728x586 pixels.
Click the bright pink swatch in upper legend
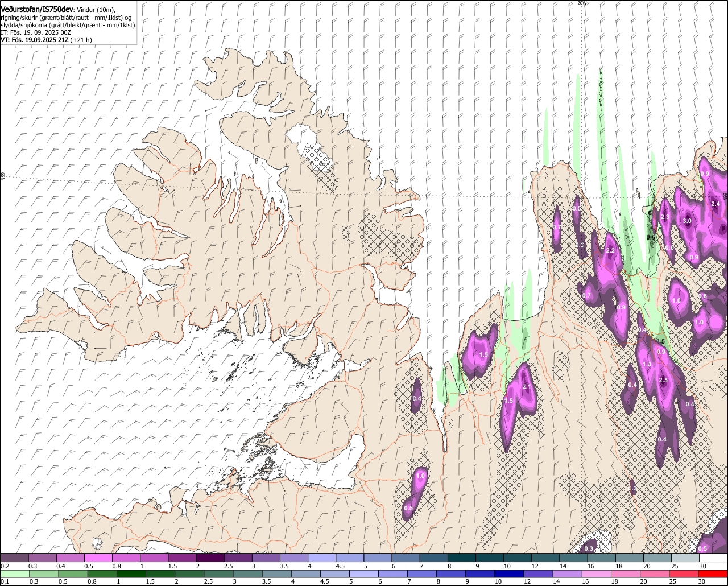point(98,558)
